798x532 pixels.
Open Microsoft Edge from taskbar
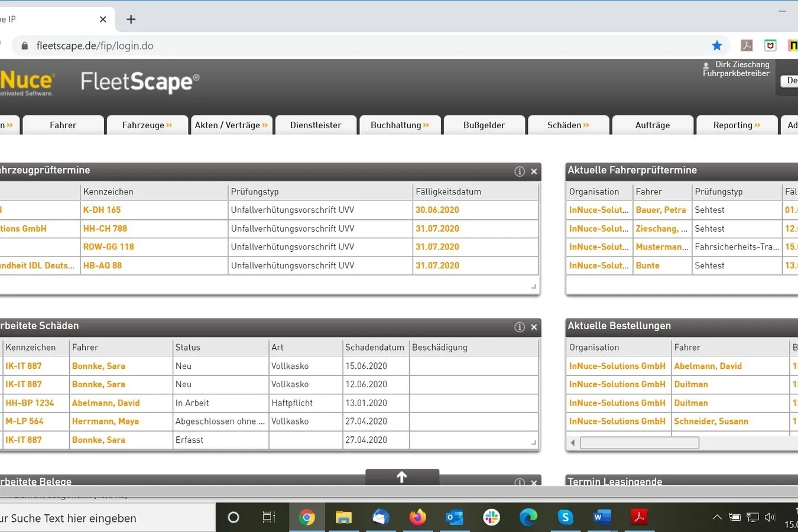528,518
